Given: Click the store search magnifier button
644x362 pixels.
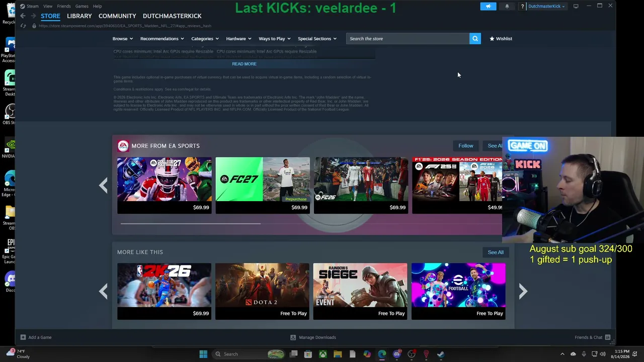Looking at the screenshot, I should pos(475,39).
